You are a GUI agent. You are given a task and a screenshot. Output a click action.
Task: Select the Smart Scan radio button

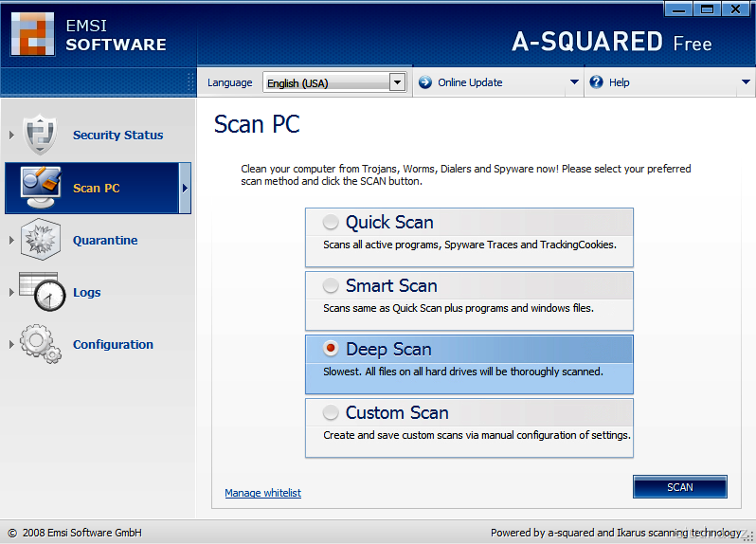click(x=331, y=285)
